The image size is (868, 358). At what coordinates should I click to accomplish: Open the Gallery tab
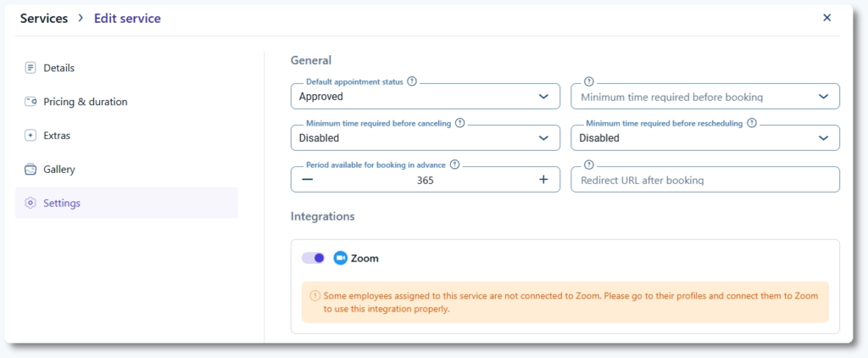59,170
